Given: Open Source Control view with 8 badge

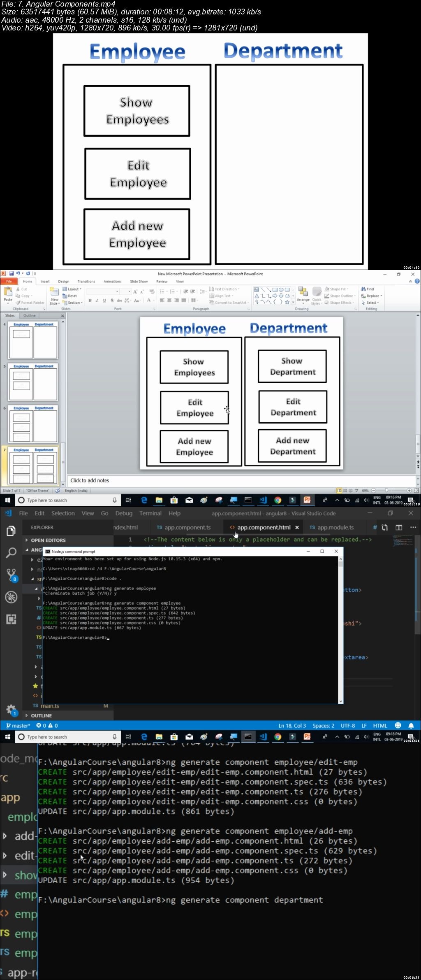Looking at the screenshot, I should 11,575.
